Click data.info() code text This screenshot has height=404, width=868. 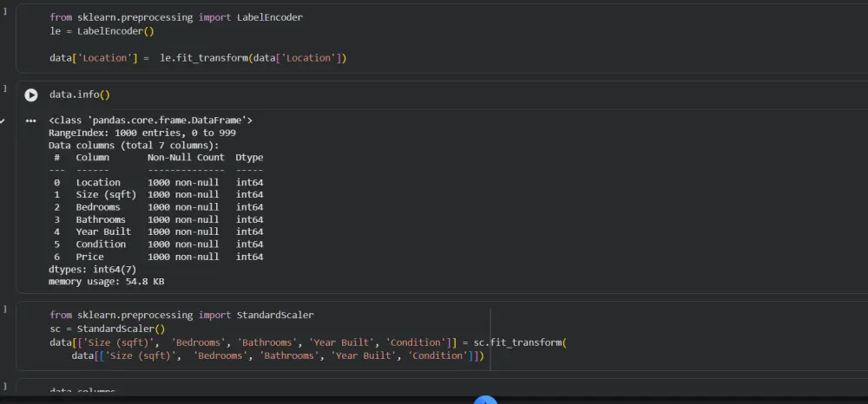pos(80,94)
